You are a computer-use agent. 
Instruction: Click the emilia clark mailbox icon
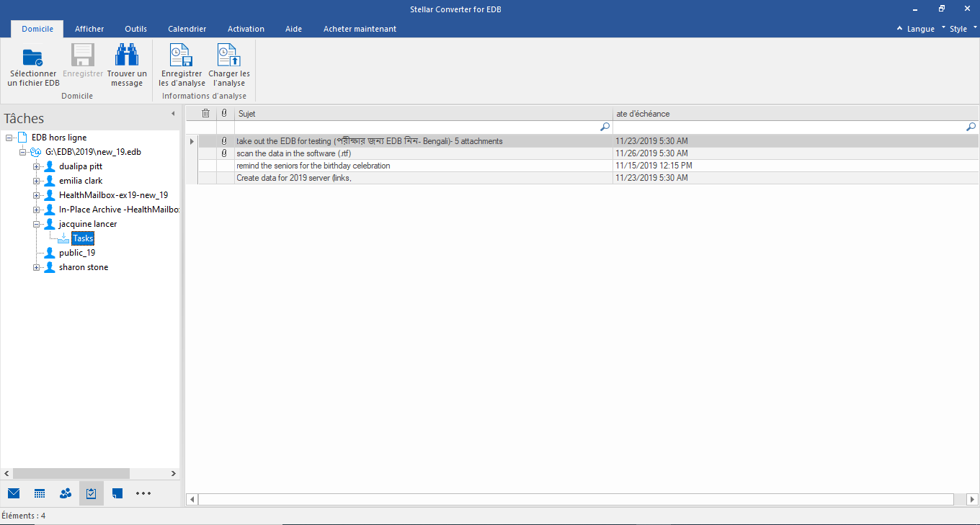tap(50, 181)
